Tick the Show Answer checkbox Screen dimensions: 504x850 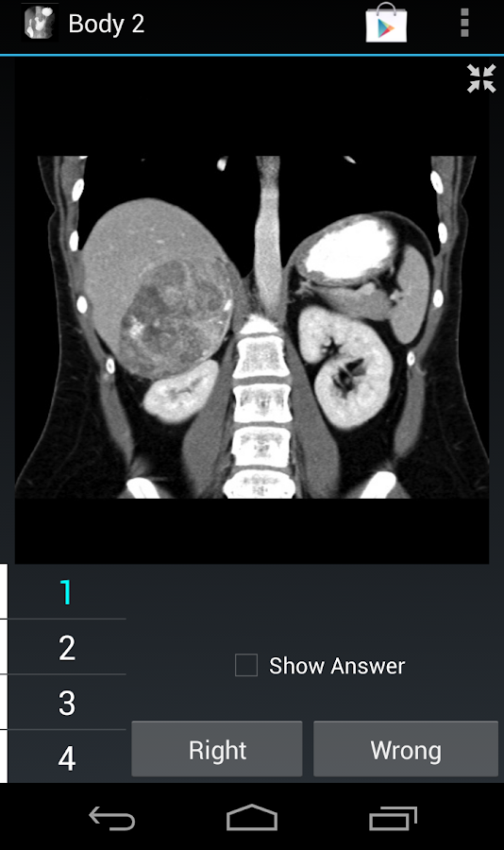coord(246,665)
